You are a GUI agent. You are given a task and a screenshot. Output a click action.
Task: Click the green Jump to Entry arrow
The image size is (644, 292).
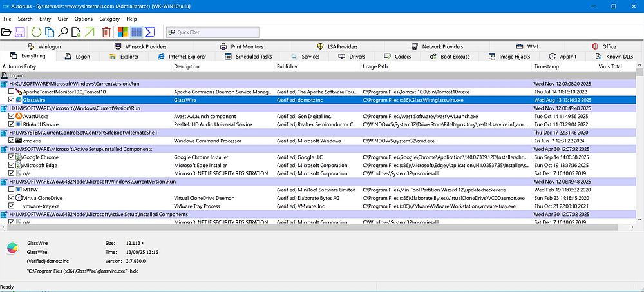click(x=89, y=32)
